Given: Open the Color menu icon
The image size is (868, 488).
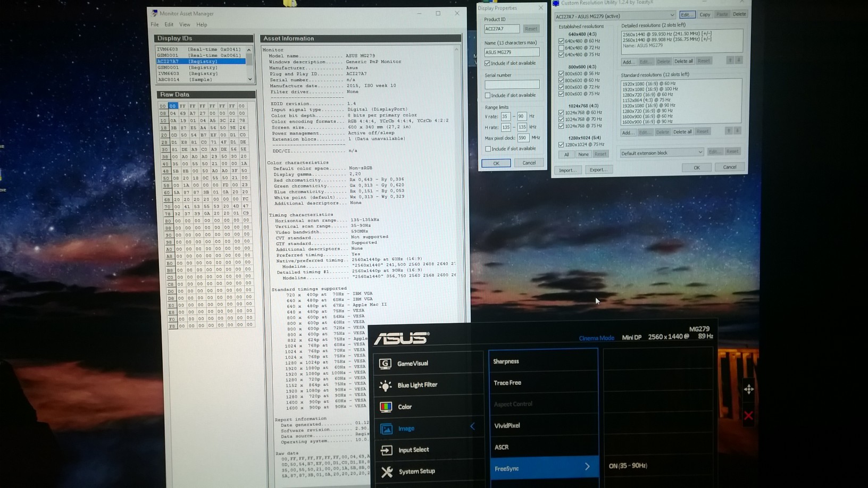Looking at the screenshot, I should [386, 407].
